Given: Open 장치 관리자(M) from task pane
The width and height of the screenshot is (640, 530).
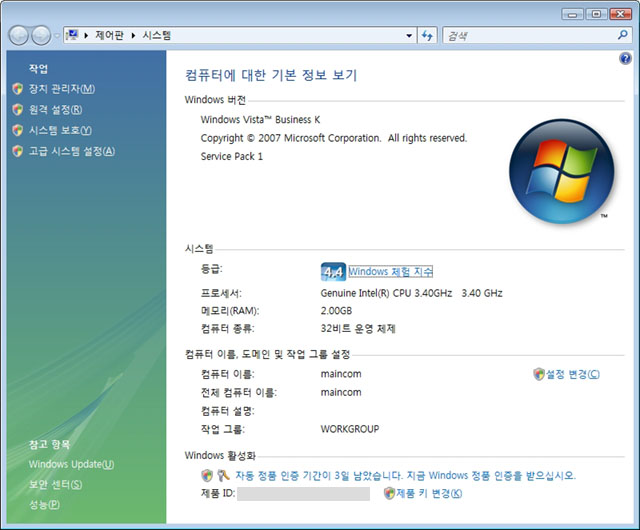Looking at the screenshot, I should 62,89.
